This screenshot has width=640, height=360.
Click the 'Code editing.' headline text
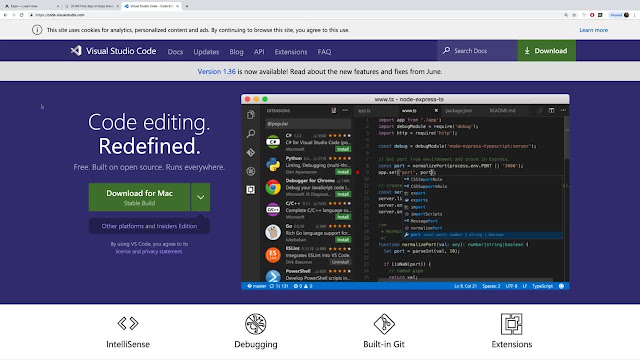149,122
